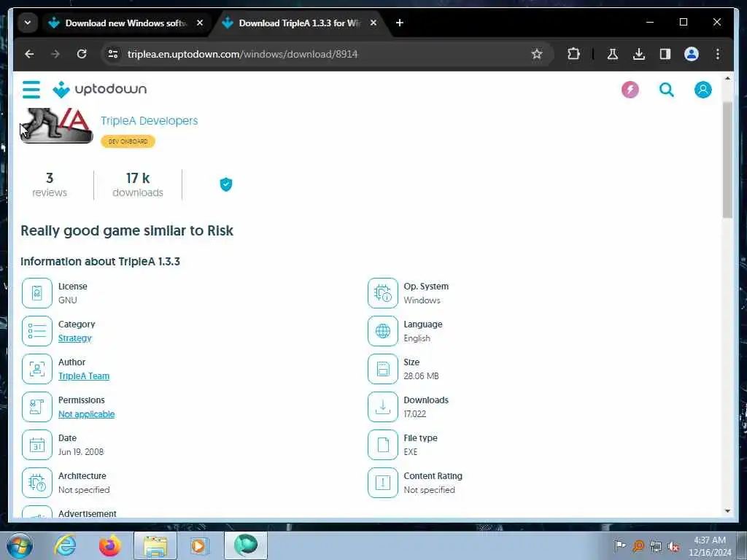Close the Download TripleA 1.3.3 tab
747x560 pixels.
point(373,23)
